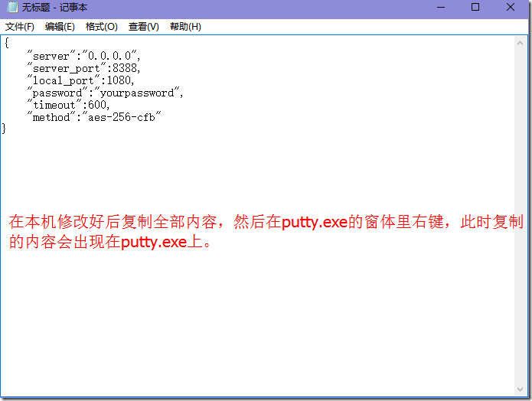Viewport: 532px width, 401px height.
Task: Click the "local_port":1080 line
Action: (x=80, y=80)
